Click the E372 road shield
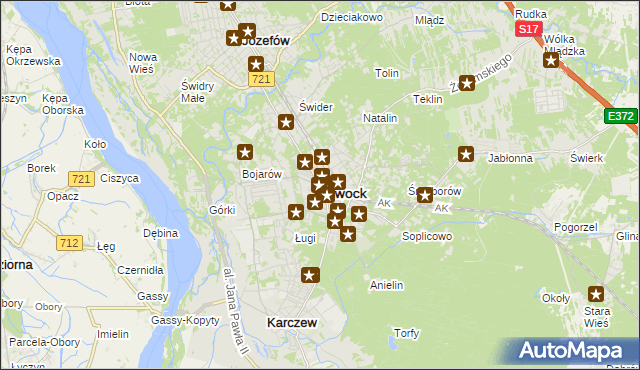 (620, 116)
